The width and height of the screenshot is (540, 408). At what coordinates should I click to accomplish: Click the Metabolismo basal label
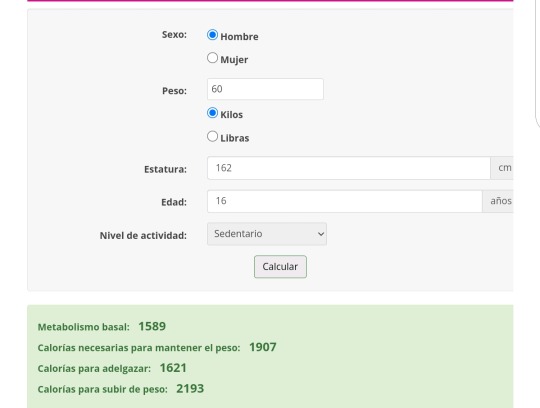tap(84, 327)
